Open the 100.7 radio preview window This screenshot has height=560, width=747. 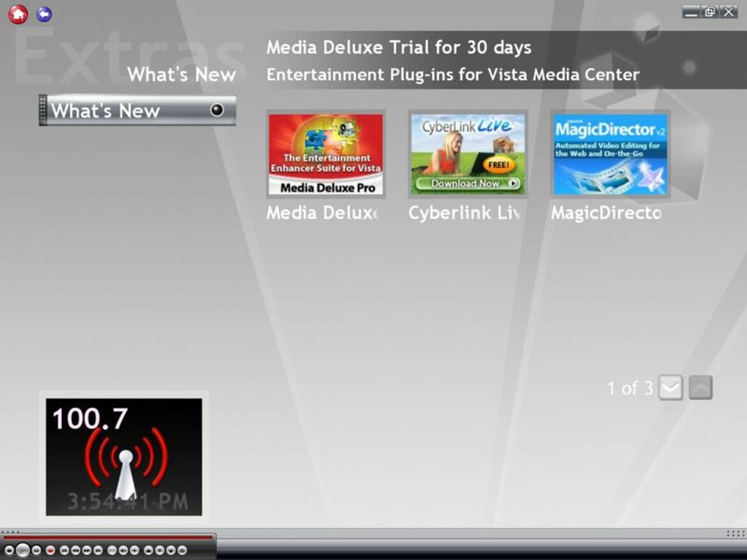[124, 457]
